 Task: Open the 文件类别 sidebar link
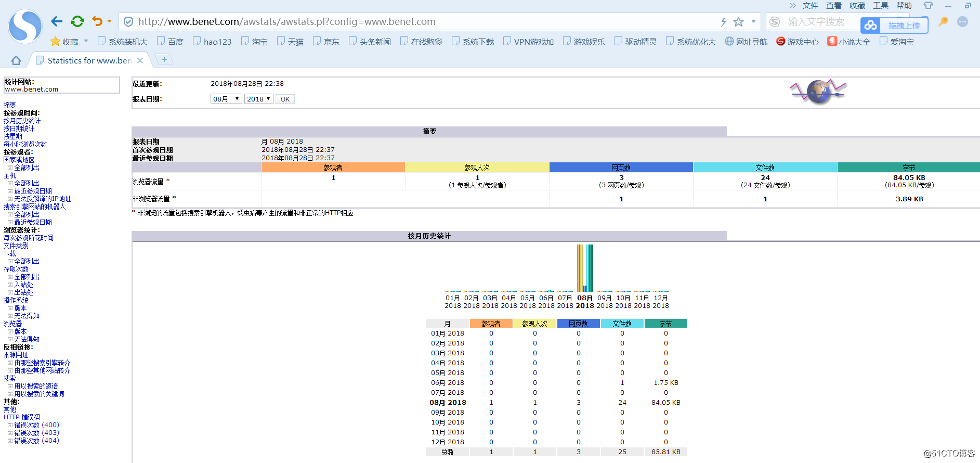click(x=16, y=246)
